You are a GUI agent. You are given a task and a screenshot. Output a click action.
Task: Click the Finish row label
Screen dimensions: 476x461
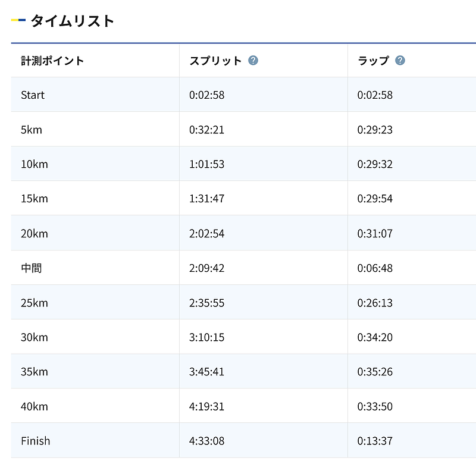click(x=35, y=441)
